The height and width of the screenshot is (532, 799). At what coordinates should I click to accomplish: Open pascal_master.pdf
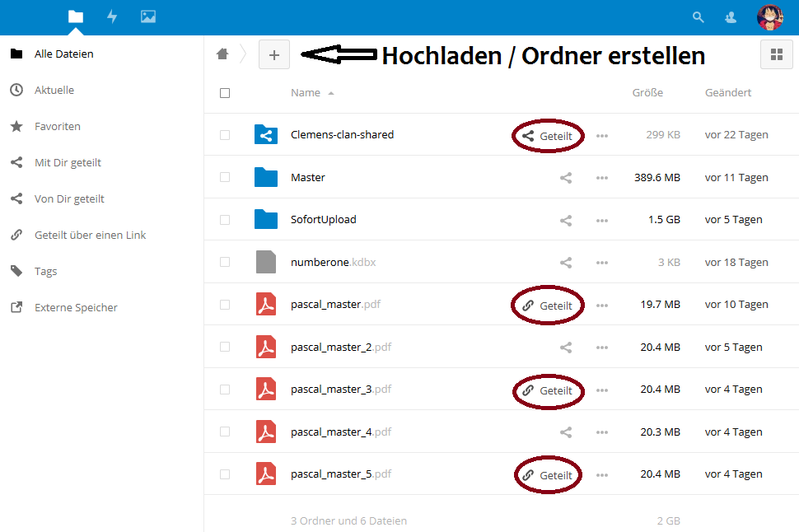(335, 304)
